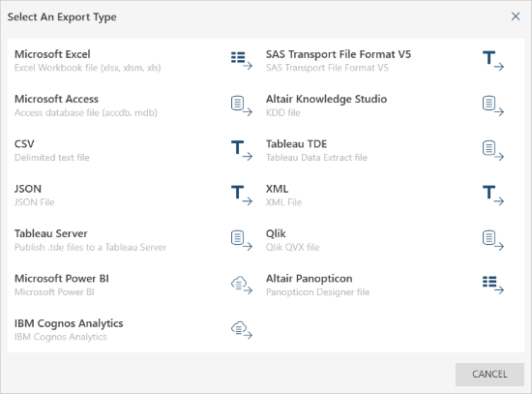Click the JSON text export icon
The height and width of the screenshot is (394, 532).
coord(242,196)
